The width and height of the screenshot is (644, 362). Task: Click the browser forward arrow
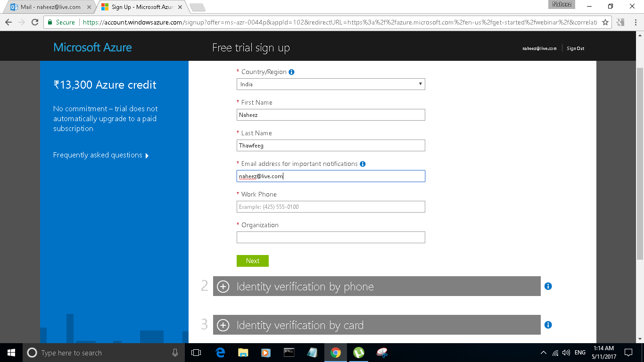coord(21,22)
